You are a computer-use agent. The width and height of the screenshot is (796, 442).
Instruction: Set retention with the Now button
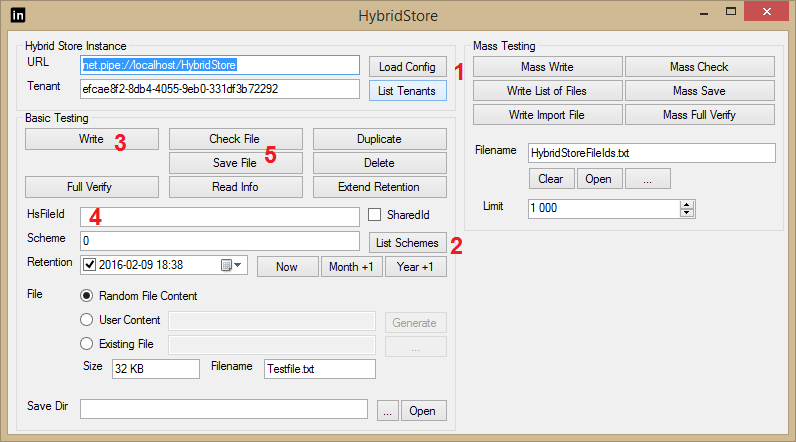pos(288,267)
